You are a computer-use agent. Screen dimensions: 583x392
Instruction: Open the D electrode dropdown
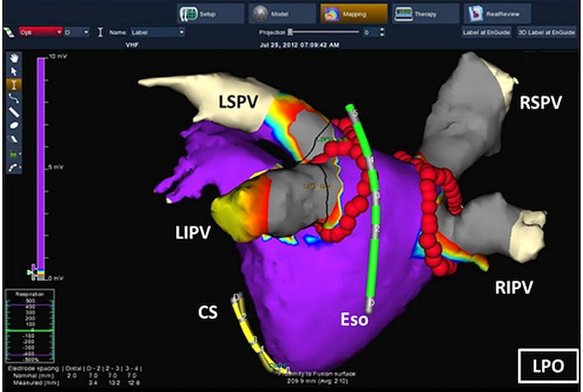click(x=77, y=32)
